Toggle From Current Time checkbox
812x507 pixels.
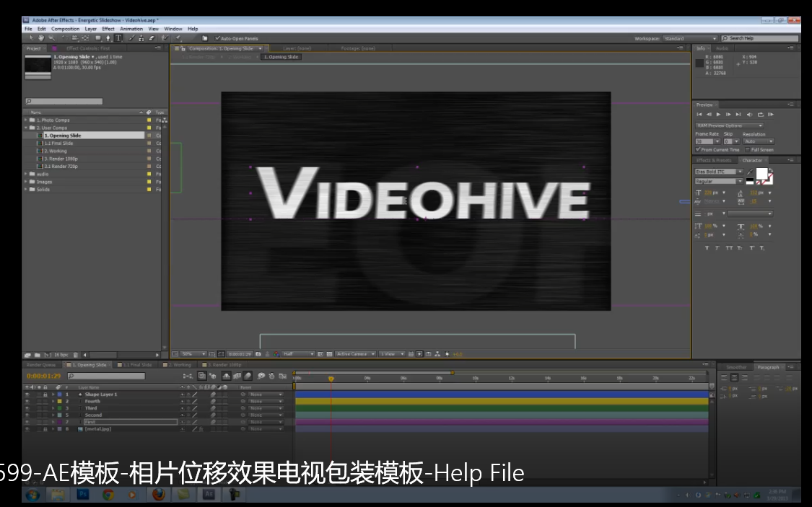697,149
